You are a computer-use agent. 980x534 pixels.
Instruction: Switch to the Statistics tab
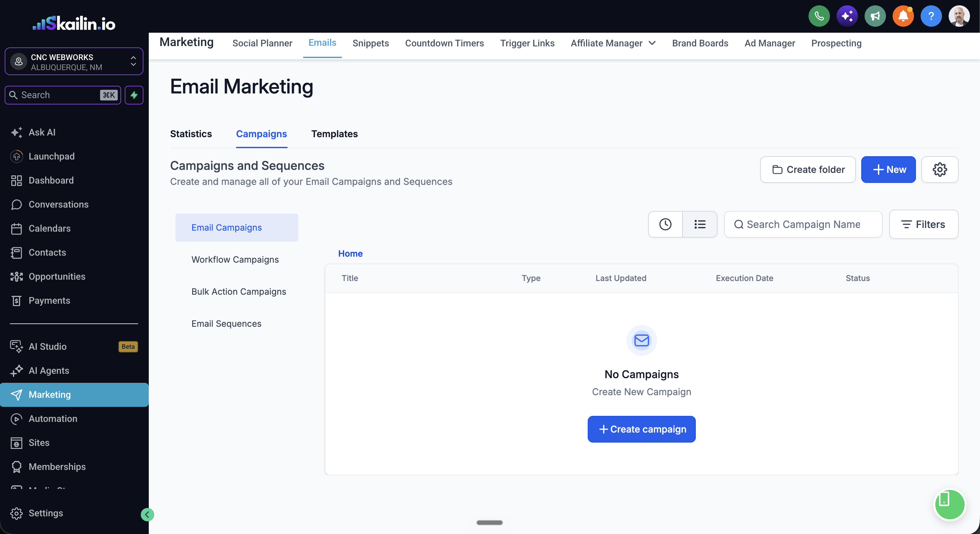point(191,133)
